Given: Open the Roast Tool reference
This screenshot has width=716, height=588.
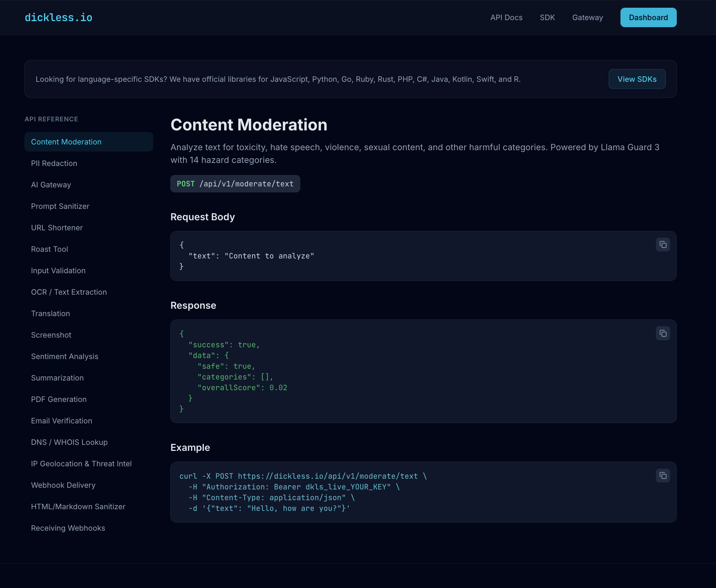Looking at the screenshot, I should 50,249.
